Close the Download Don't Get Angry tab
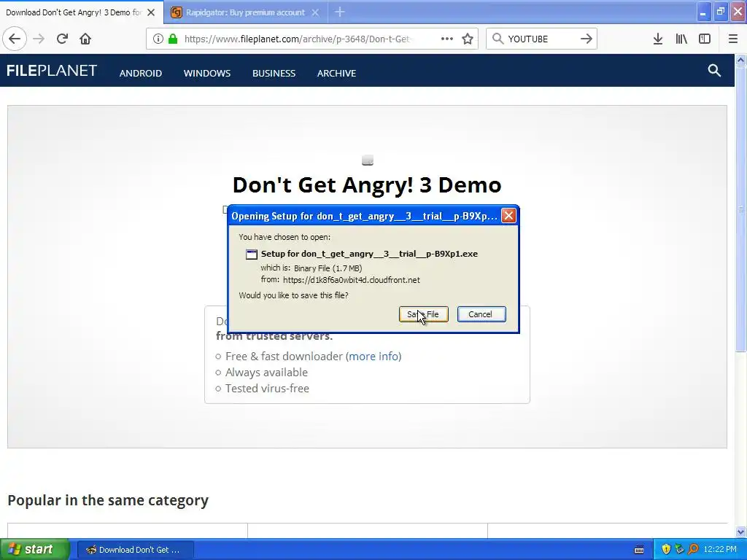 click(x=151, y=12)
